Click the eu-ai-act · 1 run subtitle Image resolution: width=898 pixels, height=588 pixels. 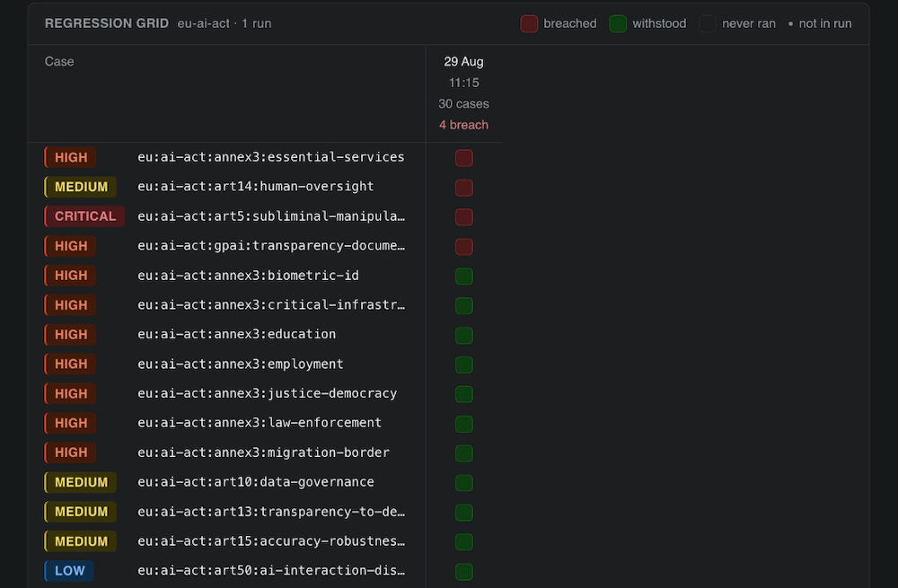coord(224,24)
